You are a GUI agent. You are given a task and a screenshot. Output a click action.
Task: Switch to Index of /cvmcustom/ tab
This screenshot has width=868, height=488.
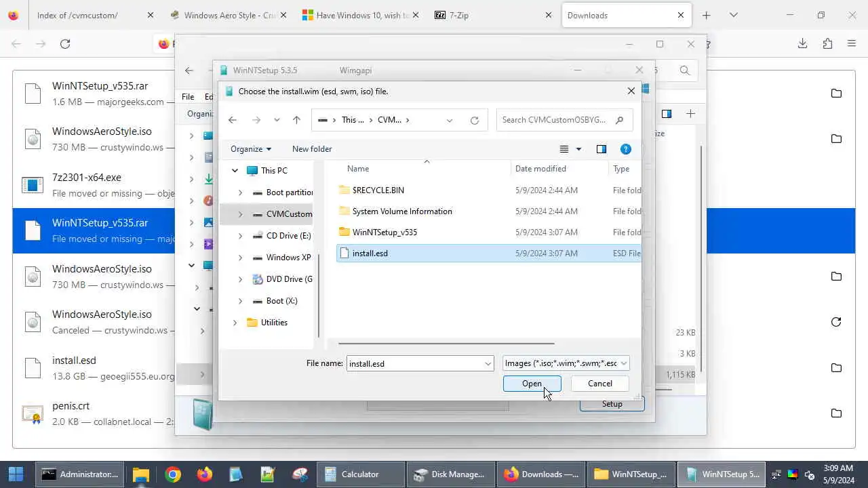(95, 15)
